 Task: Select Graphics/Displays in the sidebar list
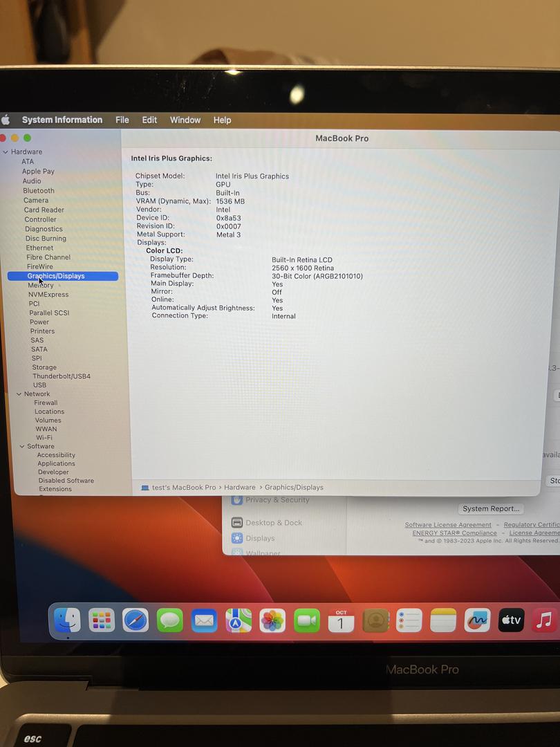pos(63,276)
